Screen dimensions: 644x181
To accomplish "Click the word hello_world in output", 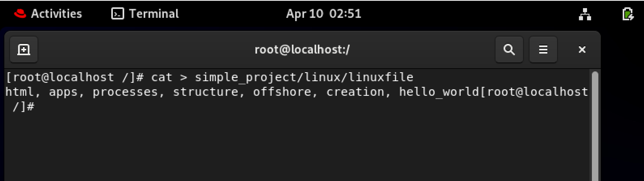I will [439, 92].
